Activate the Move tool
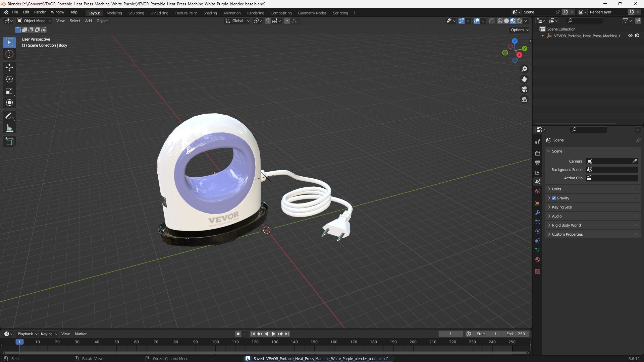 tap(9, 67)
